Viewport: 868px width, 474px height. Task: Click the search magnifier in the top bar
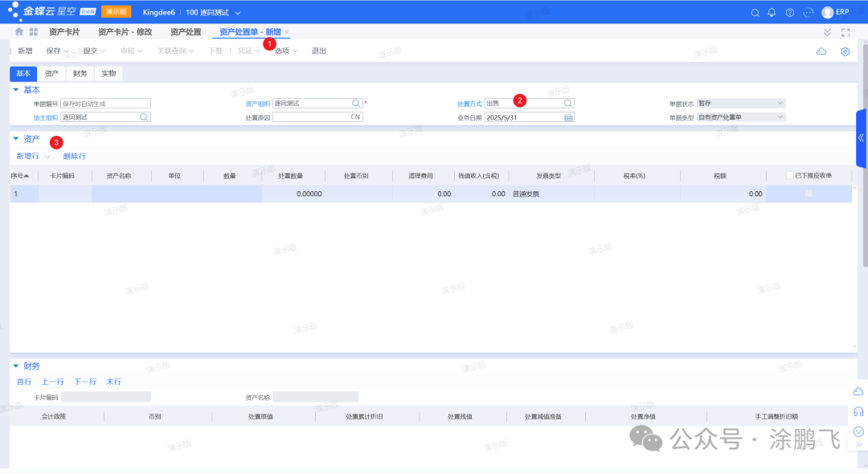pos(755,13)
